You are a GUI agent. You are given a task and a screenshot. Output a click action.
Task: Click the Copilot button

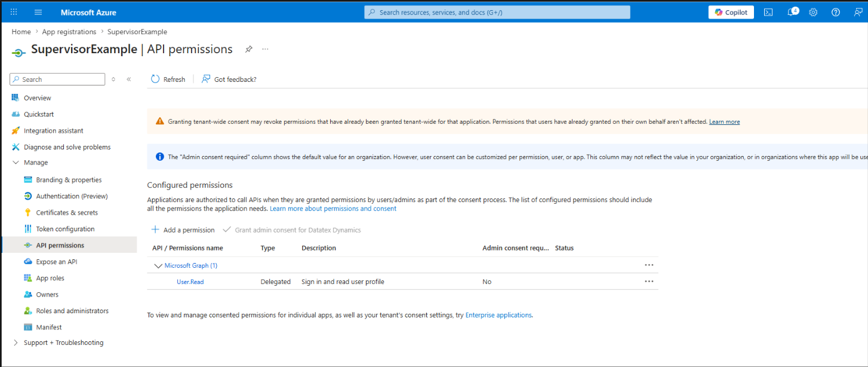pos(731,12)
